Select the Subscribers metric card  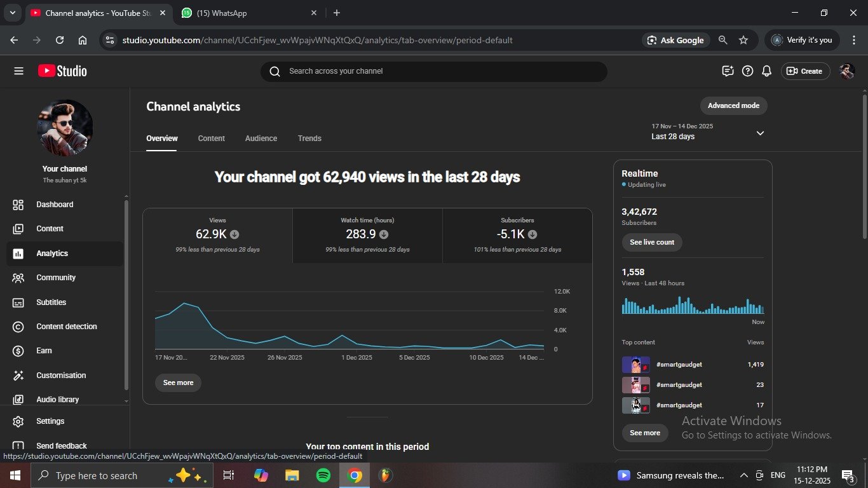[x=517, y=235]
